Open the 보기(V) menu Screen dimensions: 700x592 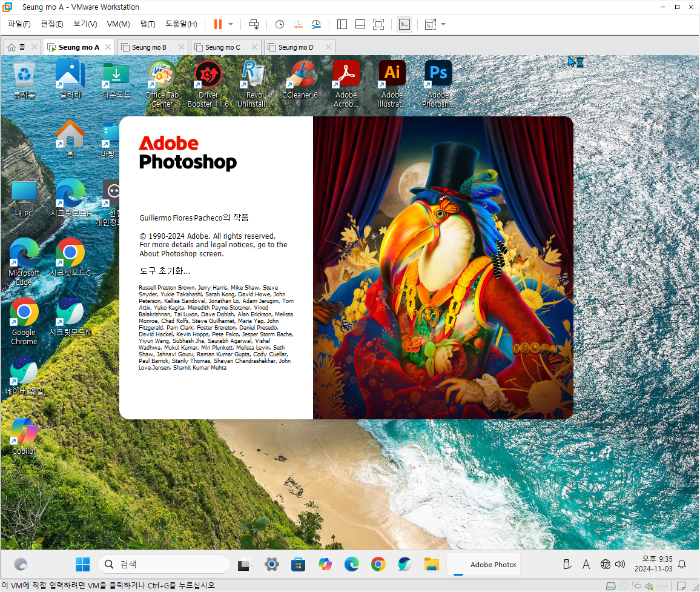(85, 24)
